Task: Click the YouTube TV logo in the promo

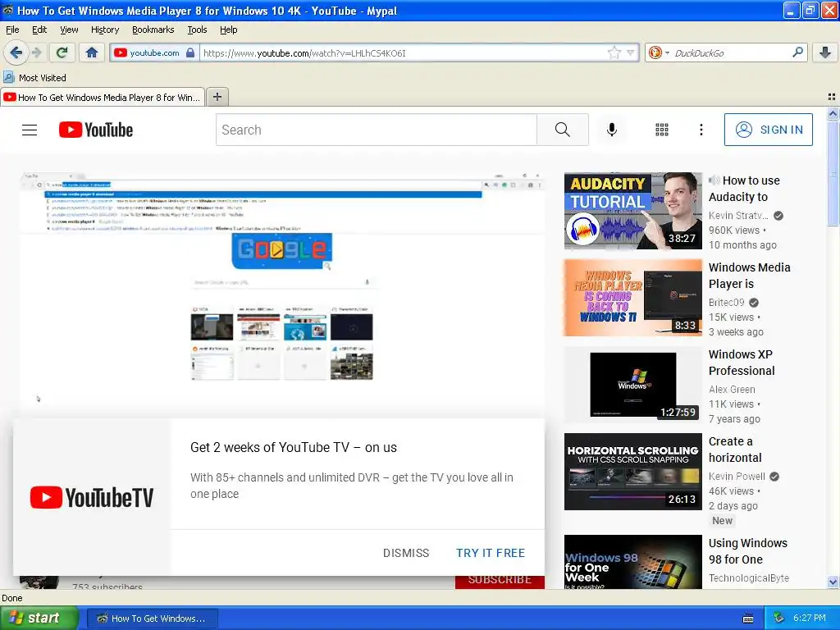Action: tap(92, 497)
